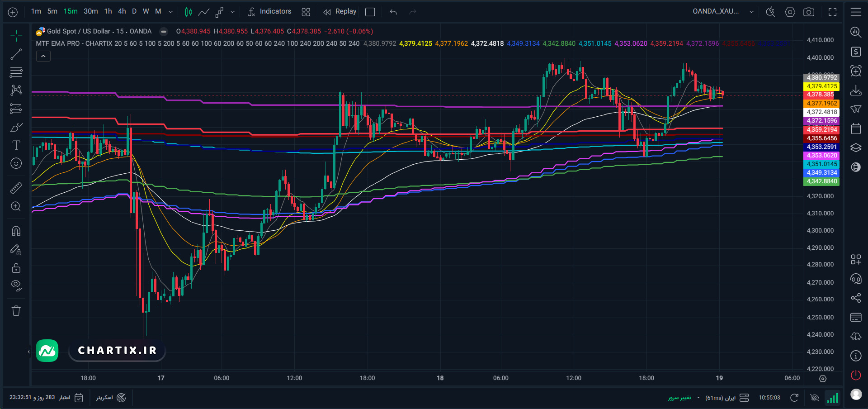The height and width of the screenshot is (409, 868).
Task: Open the Indicators dialog
Action: click(269, 11)
